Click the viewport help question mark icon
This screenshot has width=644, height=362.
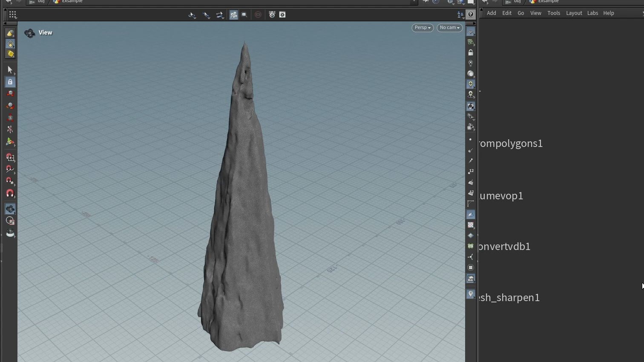click(x=470, y=14)
